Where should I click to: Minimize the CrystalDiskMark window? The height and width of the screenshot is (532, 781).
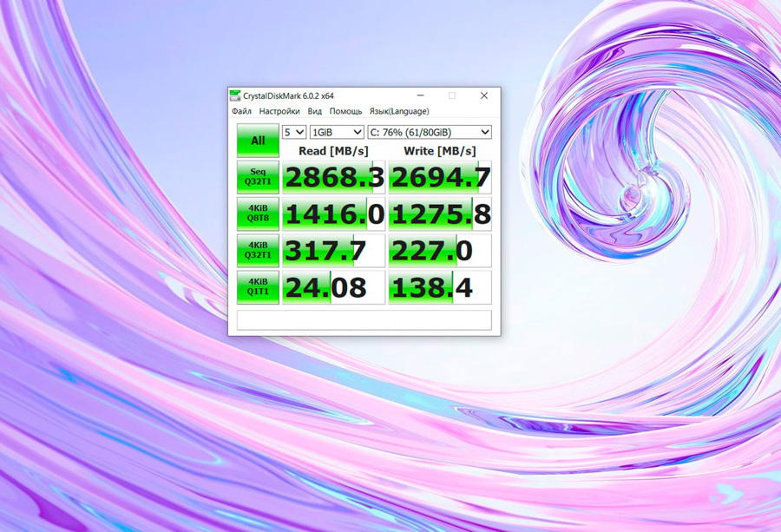tap(420, 95)
